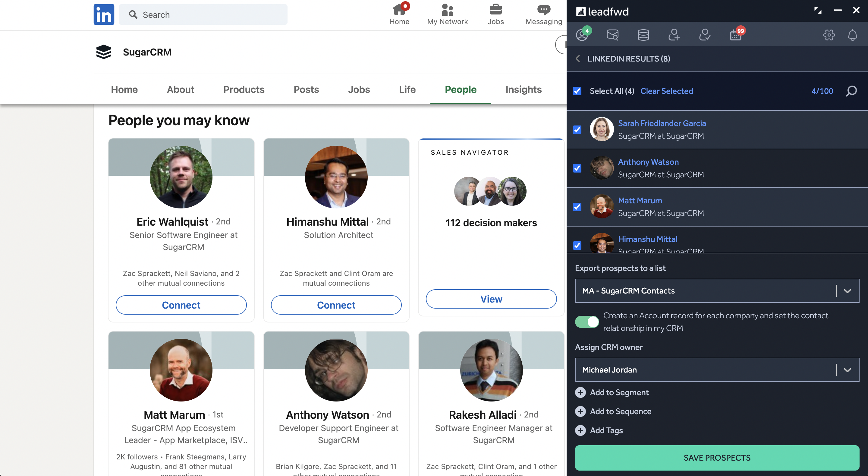The width and height of the screenshot is (868, 476).
Task: Open the LinkedIn logo home icon
Action: tap(104, 14)
